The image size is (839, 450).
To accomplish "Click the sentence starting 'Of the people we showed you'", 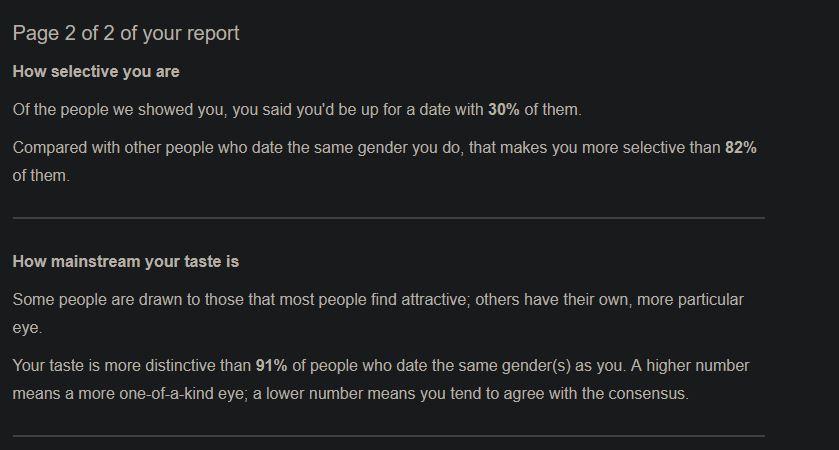I will 297,110.
